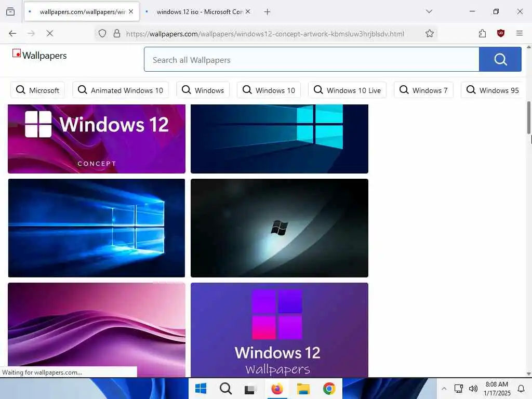This screenshot has height=399, width=532.
Task: Show hidden system tray icons chevron
Action: click(x=444, y=389)
